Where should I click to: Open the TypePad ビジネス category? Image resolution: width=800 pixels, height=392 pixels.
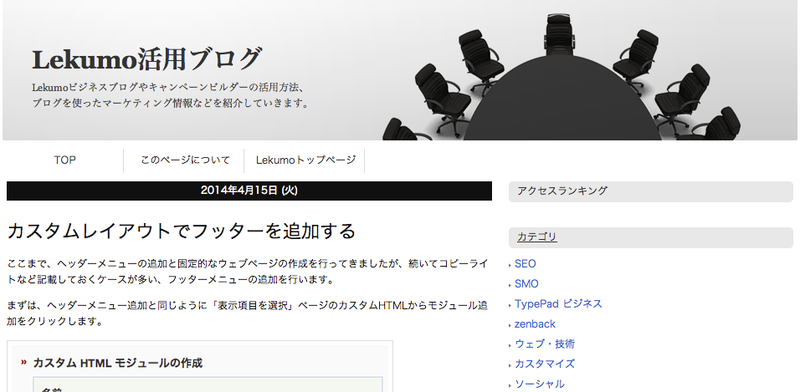(558, 304)
